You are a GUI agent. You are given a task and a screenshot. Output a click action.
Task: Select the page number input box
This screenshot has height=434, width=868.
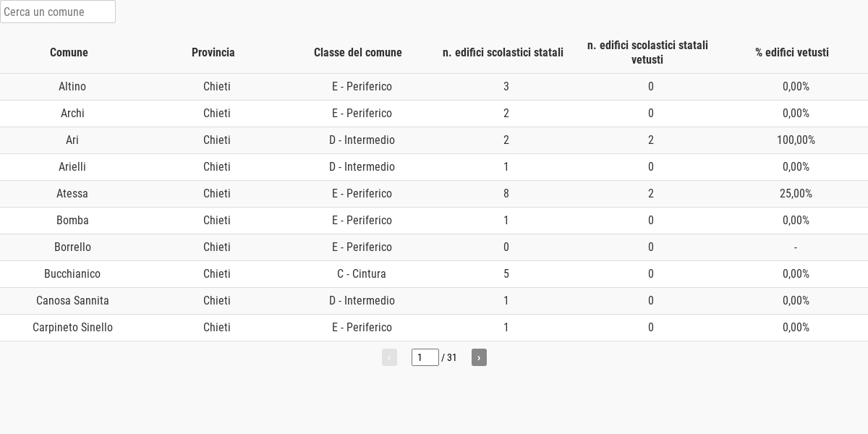[425, 357]
